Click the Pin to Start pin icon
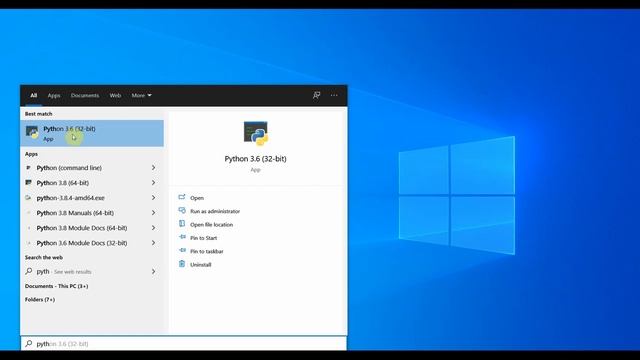Viewport: 640px width, 360px height. coord(182,237)
